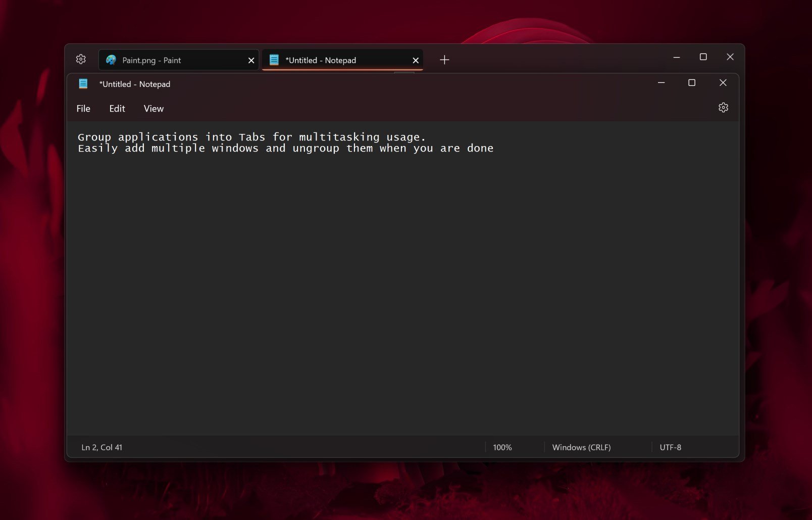
Task: Open the View menu
Action: 153,109
